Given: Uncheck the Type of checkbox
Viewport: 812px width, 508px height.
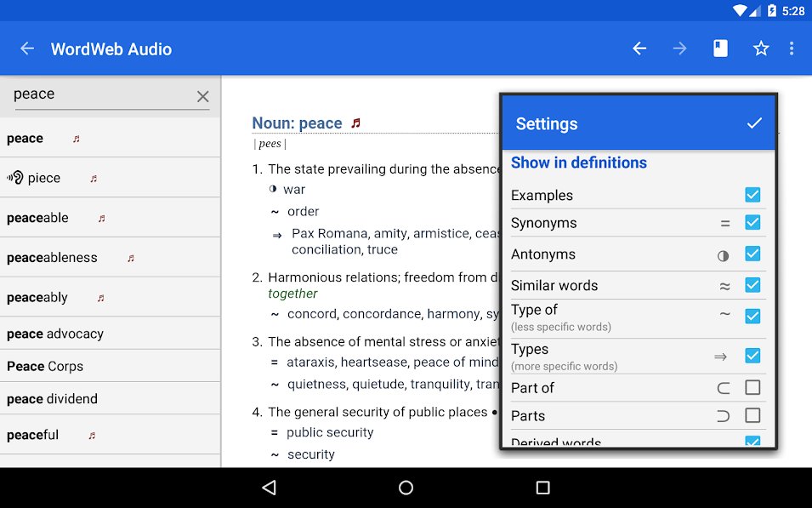Looking at the screenshot, I should (752, 317).
